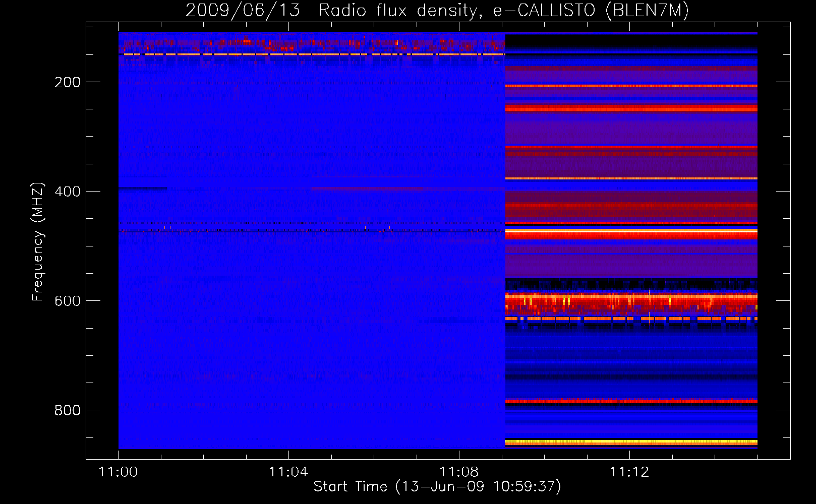Click the "Start Time (13-Jun-09 10:59:37)" label
This screenshot has height=504, width=816.
pos(437,487)
